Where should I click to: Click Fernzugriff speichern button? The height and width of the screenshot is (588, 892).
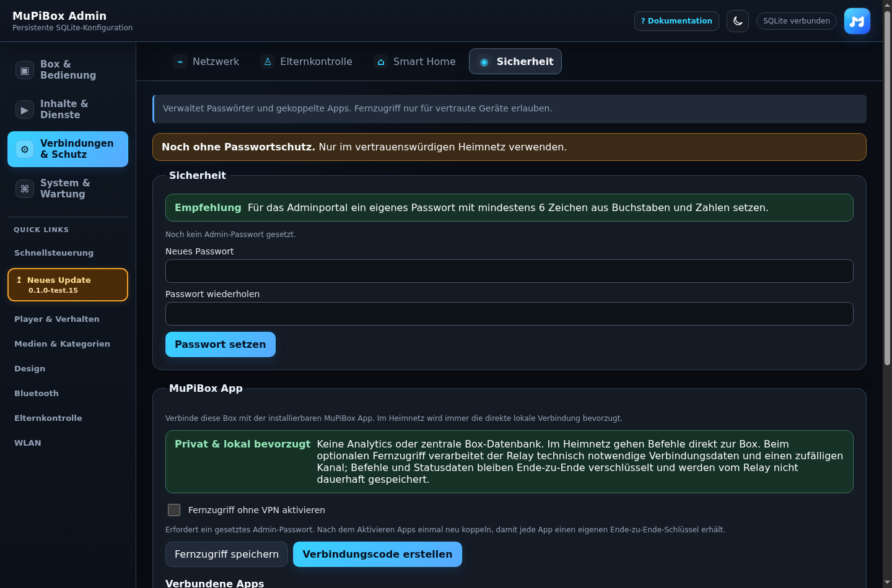coord(227,555)
